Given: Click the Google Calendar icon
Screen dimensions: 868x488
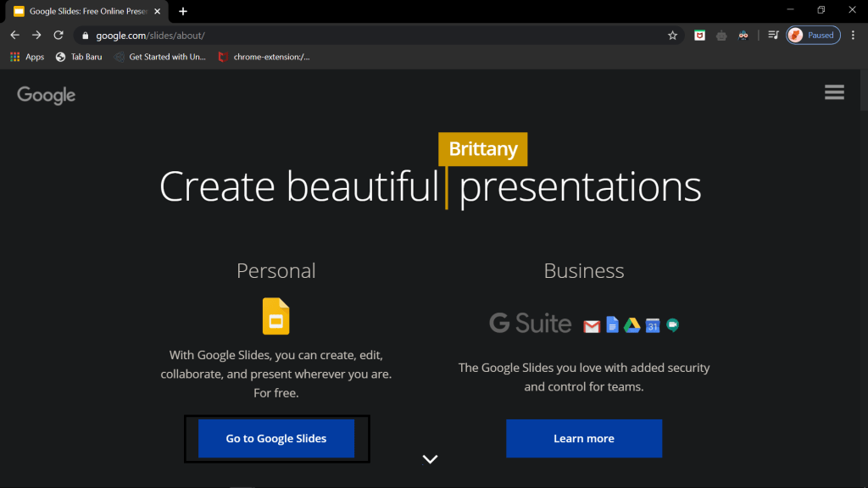Looking at the screenshot, I should point(653,325).
